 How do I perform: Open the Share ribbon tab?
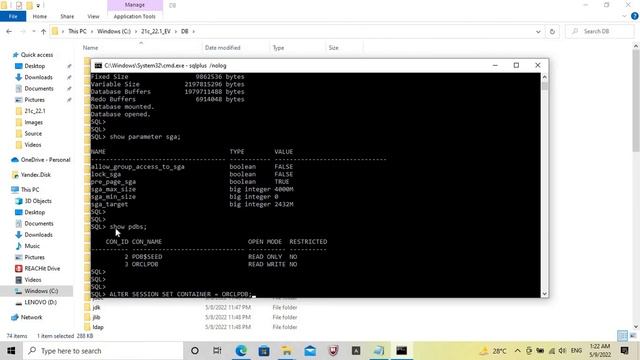(x=67, y=16)
